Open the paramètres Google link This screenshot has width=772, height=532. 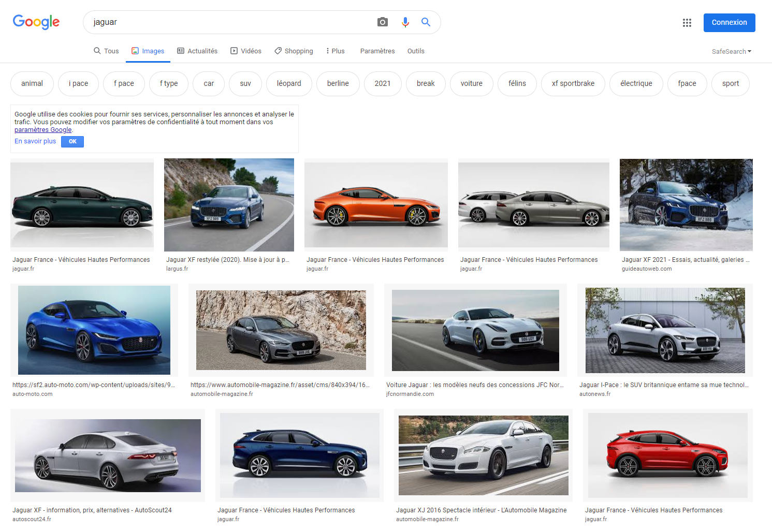43,130
